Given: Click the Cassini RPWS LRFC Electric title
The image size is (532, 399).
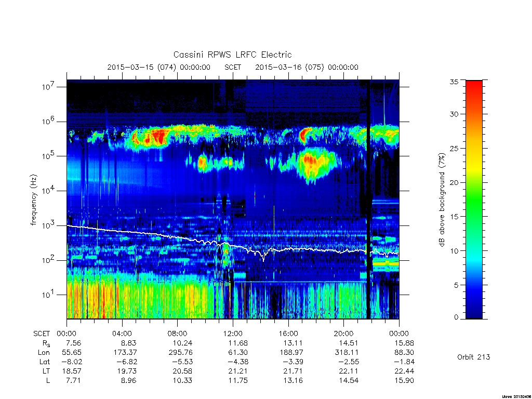Looking at the screenshot, I should (x=232, y=55).
